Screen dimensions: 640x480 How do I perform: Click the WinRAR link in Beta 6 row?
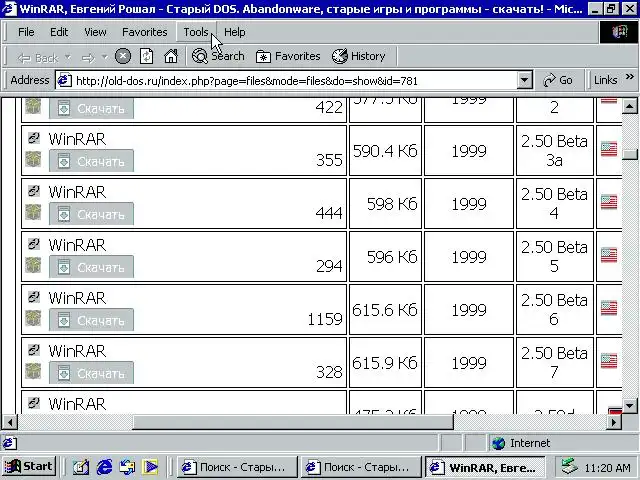[x=77, y=298]
